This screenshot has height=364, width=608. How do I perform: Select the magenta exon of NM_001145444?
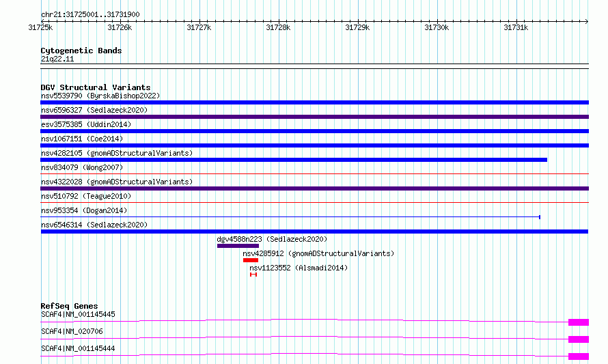click(579, 356)
